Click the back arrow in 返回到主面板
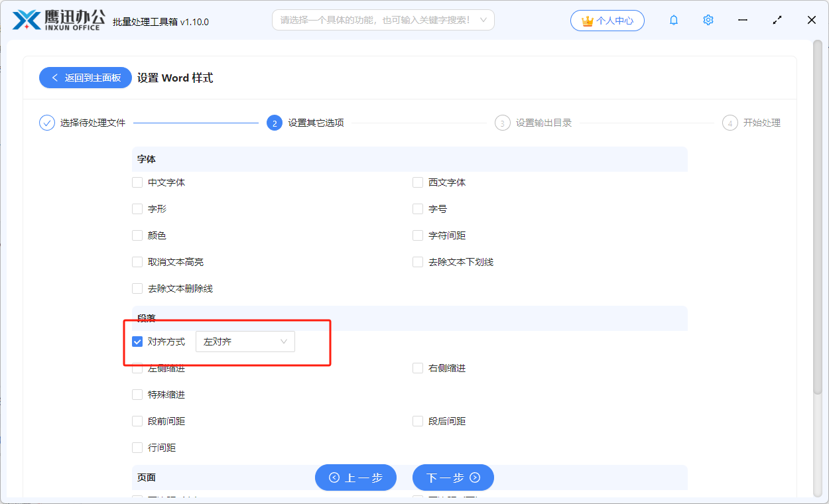 [55, 78]
